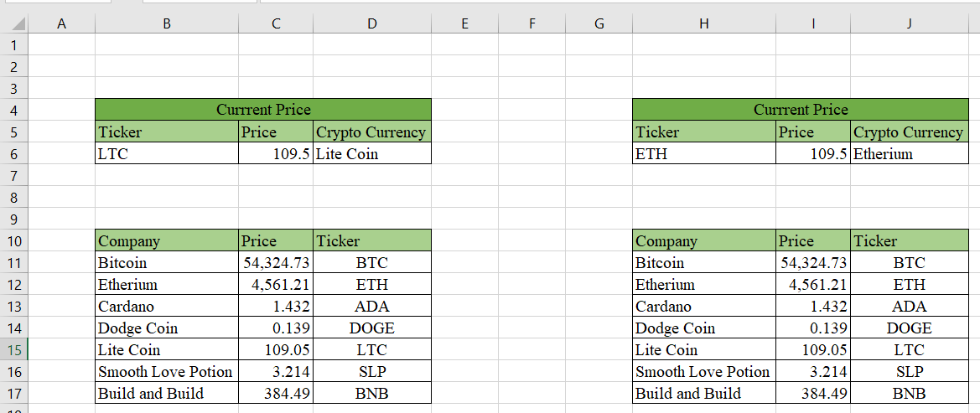Select cell J6 showing Etherium

pos(909,154)
